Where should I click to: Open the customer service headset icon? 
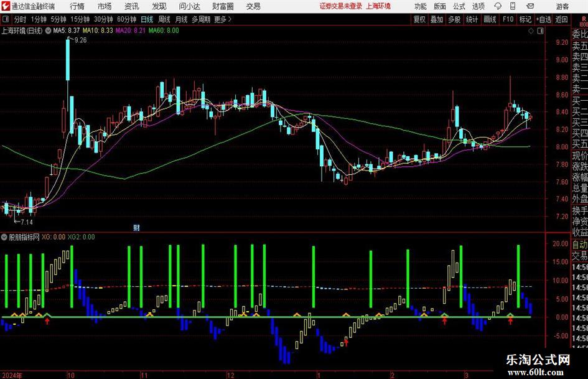click(x=498, y=6)
